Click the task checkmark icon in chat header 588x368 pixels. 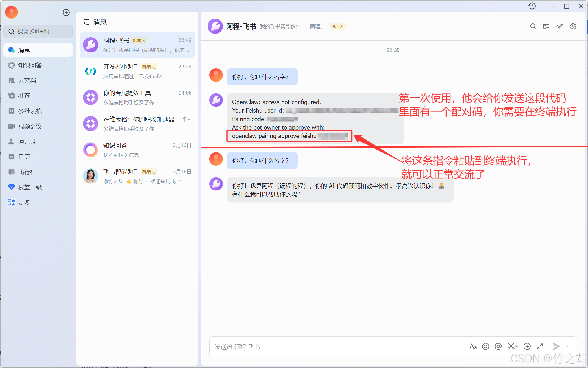(x=559, y=27)
